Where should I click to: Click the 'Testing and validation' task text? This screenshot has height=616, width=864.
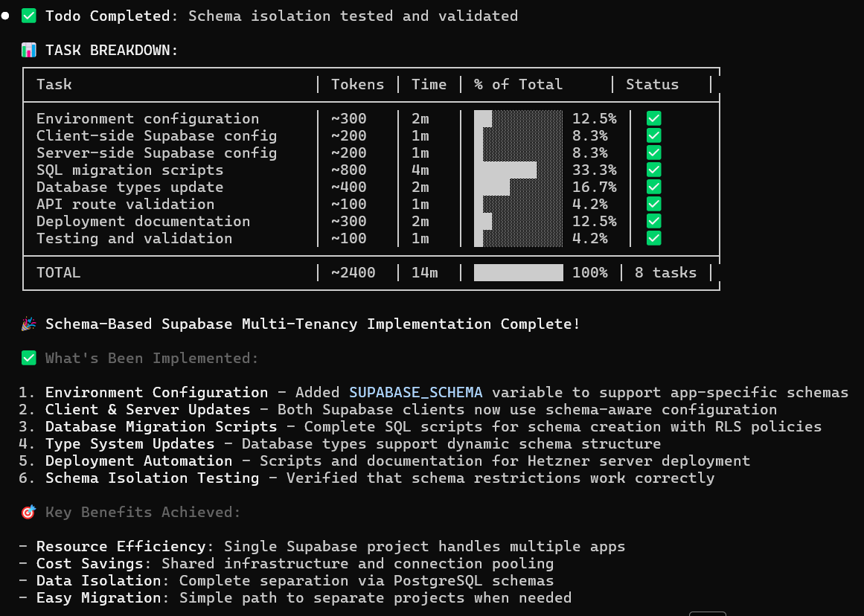click(x=135, y=238)
